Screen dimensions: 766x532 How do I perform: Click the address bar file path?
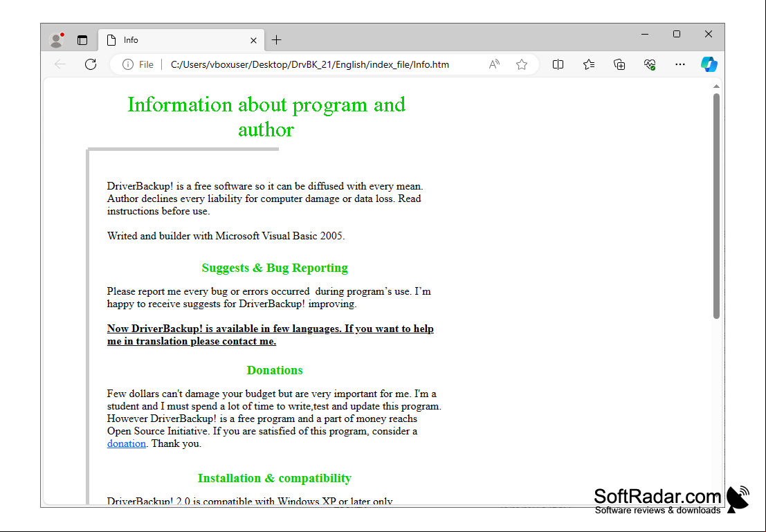tap(310, 64)
